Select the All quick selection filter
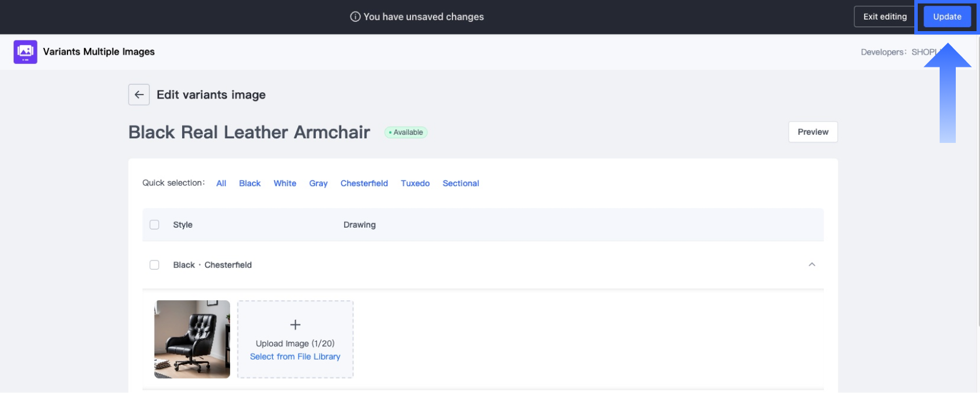Image resolution: width=980 pixels, height=393 pixels. tap(221, 183)
